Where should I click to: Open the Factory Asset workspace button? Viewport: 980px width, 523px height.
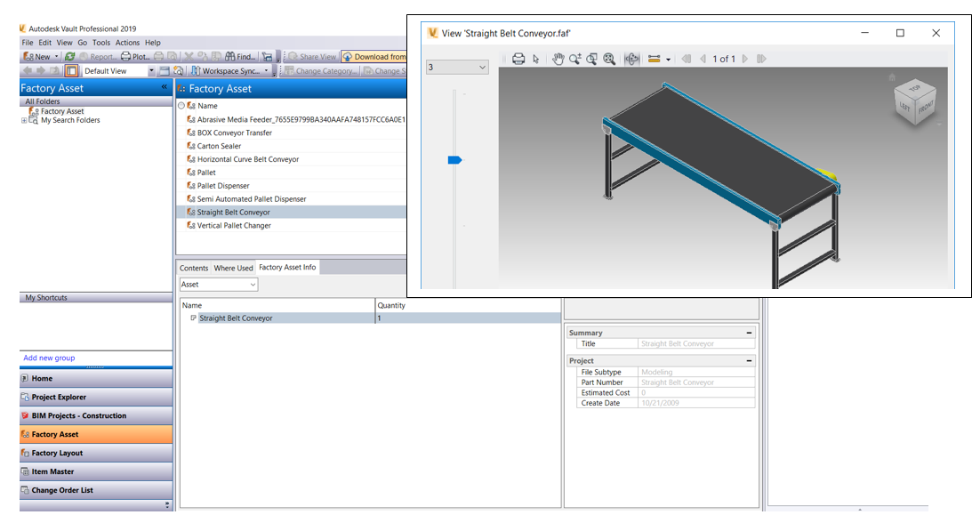coord(96,434)
